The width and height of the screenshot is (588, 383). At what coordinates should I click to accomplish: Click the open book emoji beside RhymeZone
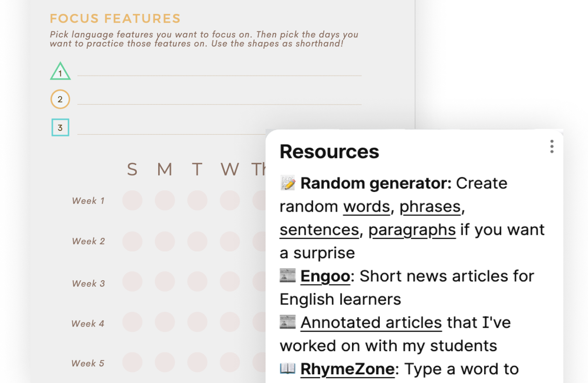[x=288, y=368]
